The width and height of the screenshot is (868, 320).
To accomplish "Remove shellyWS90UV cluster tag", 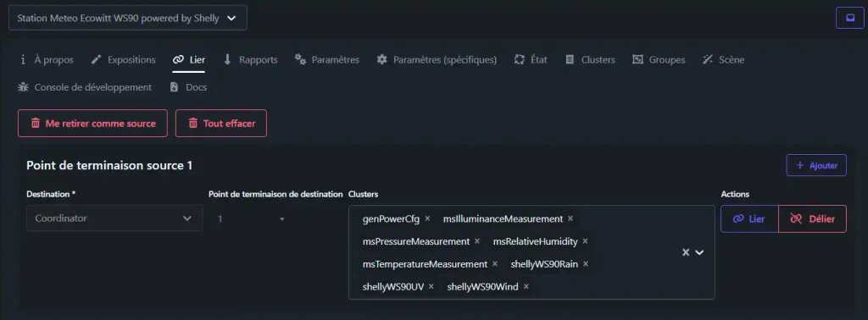I will (x=431, y=287).
